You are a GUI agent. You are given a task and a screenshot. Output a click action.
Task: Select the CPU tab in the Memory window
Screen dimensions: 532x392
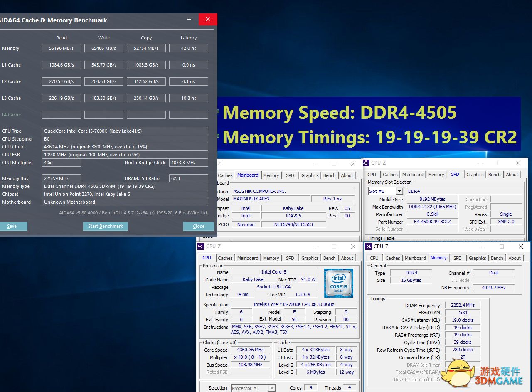374,258
